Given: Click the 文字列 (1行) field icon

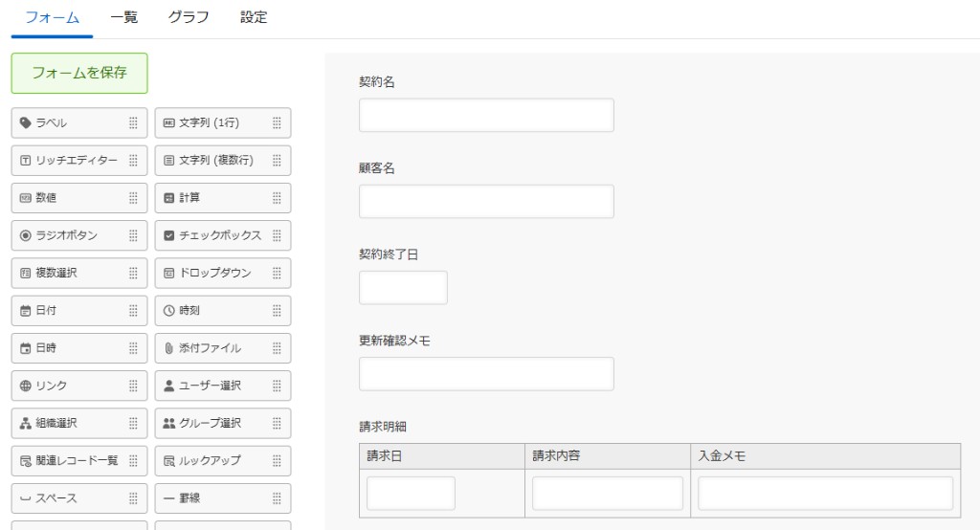Looking at the screenshot, I should [168, 123].
